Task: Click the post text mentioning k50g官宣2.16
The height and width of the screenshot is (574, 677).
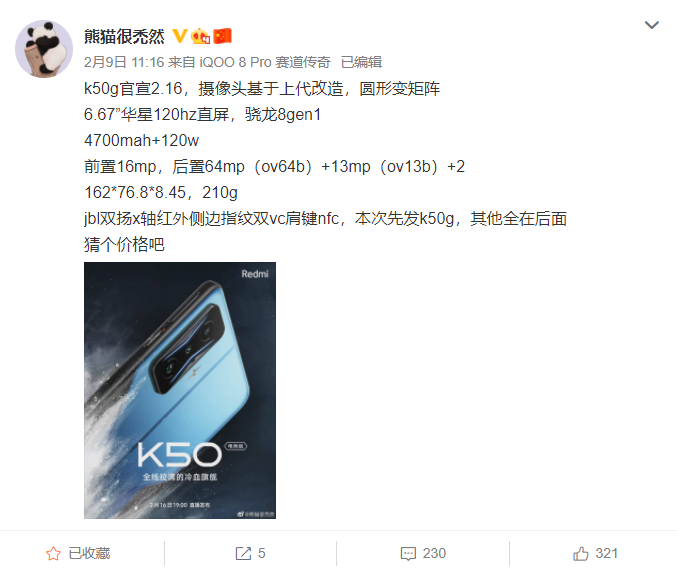Action: pos(262,89)
